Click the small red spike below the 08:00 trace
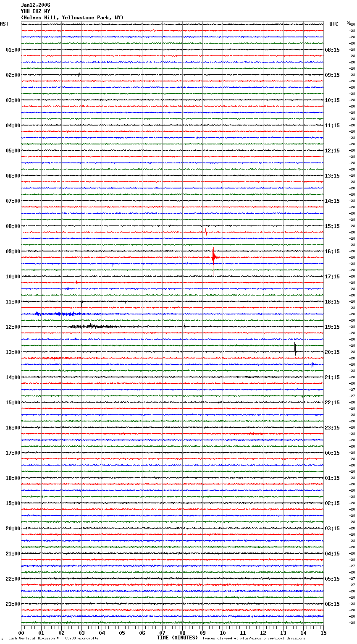Viewport: 357px width, 644px height. coord(206,232)
